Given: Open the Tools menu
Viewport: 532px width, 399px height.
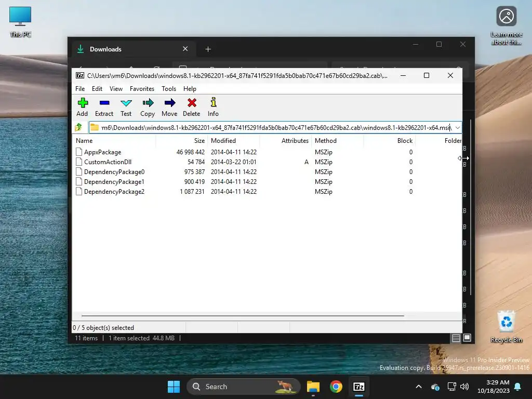Looking at the screenshot, I should coord(169,88).
